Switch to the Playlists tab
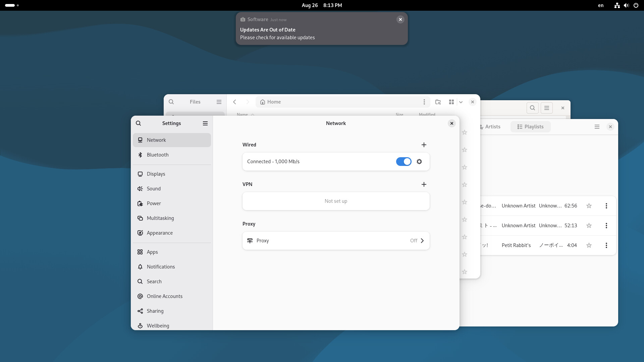This screenshot has height=362, width=644. [530, 127]
